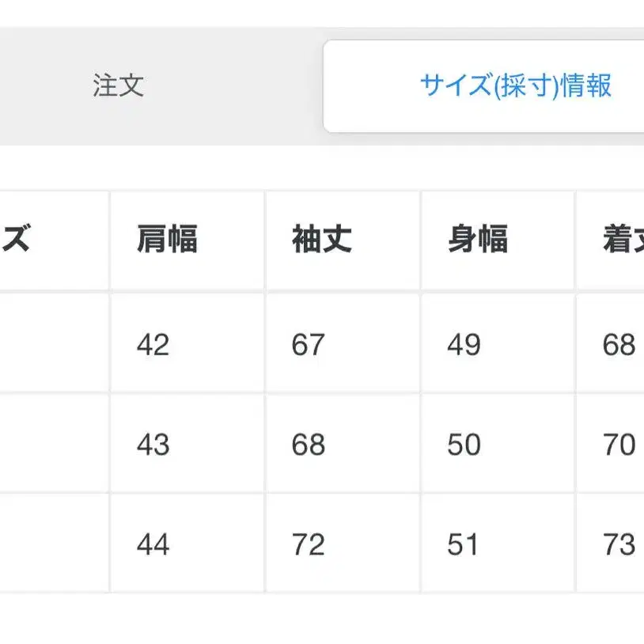Select sleeve length cell 68
Image resolution: width=644 pixels, height=644 pixels.
pos(309,444)
